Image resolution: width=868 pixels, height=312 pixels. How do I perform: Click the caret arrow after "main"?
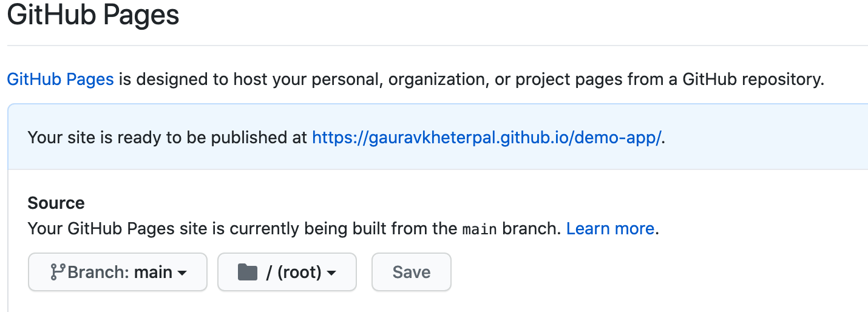(181, 273)
